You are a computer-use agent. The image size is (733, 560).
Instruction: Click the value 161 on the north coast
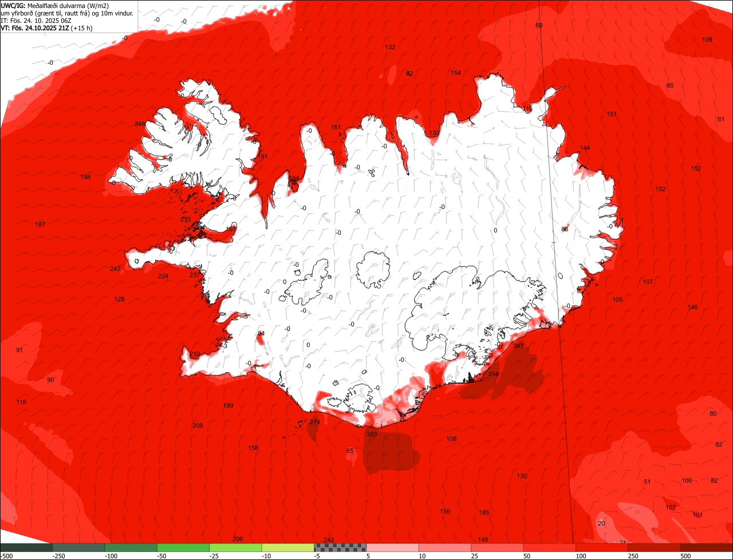tap(336, 127)
